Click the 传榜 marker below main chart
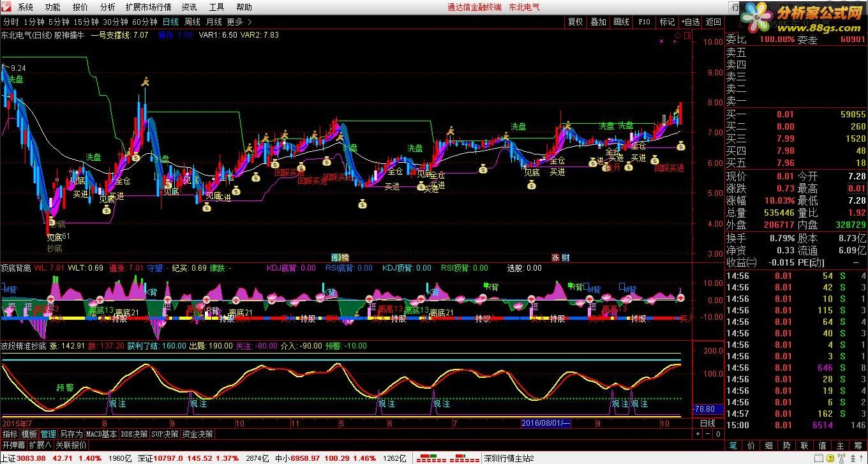868x464 pixels. pos(341,257)
